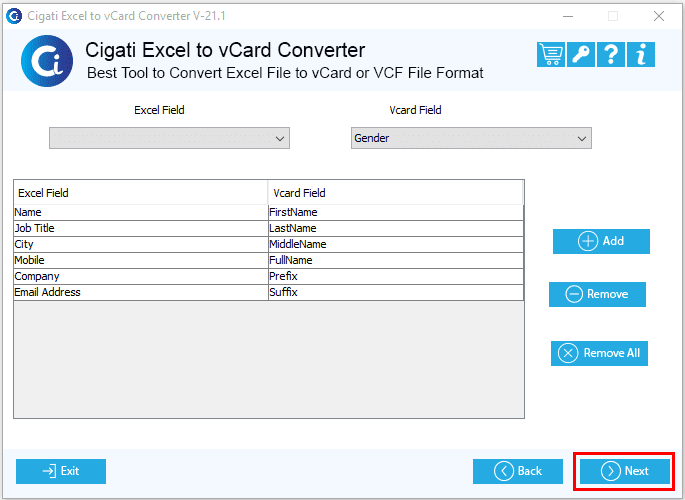Select the Job Title row cell
Screen dimensions: 685x500
click(x=141, y=228)
